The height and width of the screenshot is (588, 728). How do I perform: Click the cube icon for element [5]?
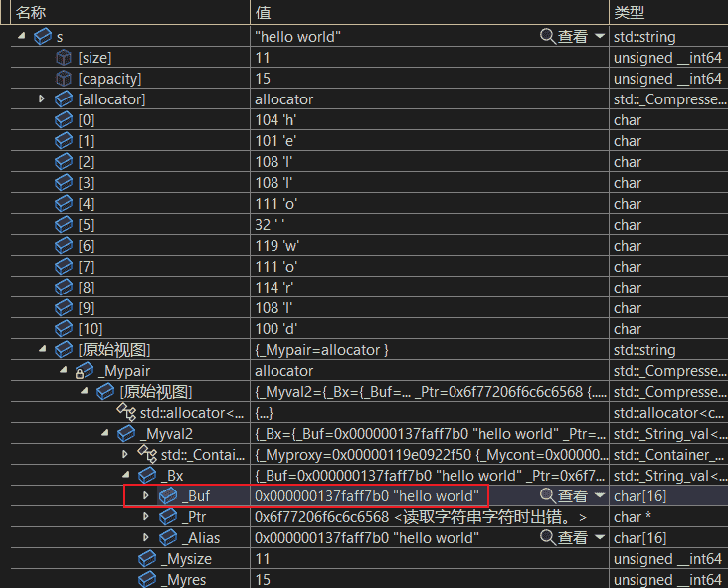pyautogui.click(x=64, y=224)
